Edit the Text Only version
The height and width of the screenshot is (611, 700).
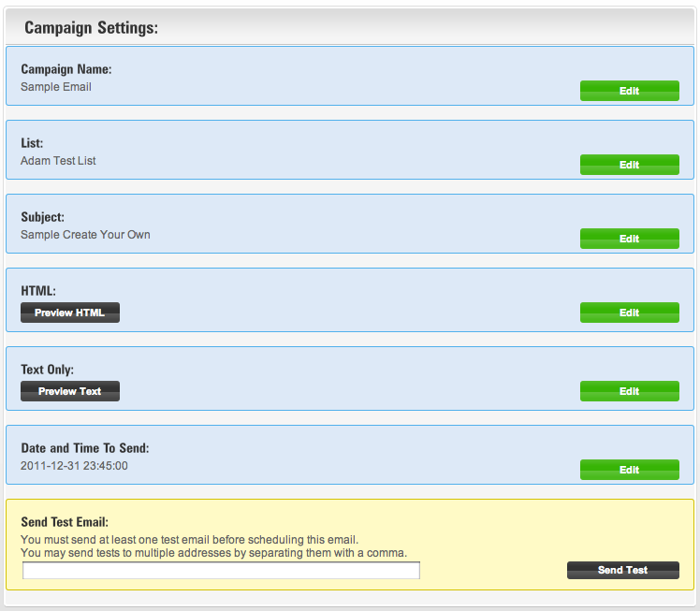pos(630,391)
